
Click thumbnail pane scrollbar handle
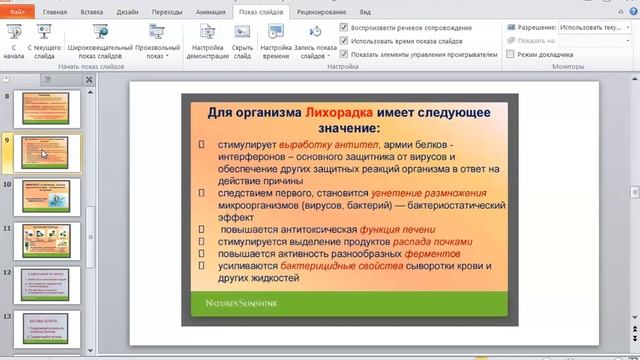[90, 237]
